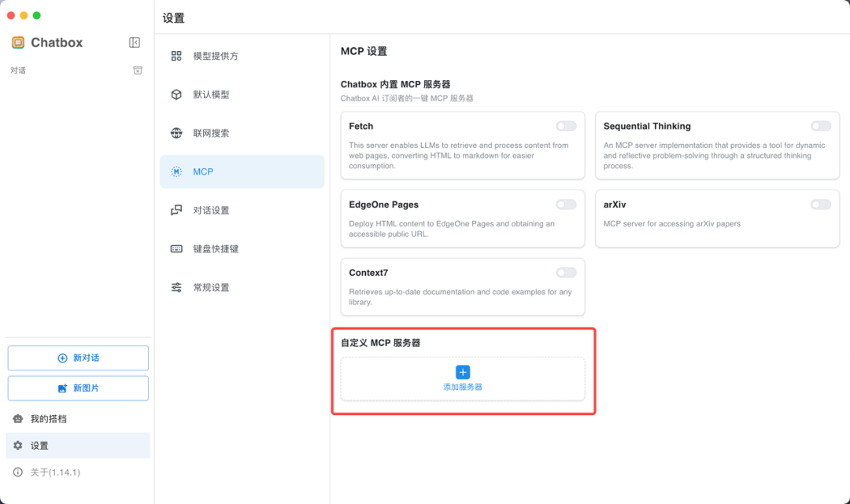Turn on Sequential Thinking server toggle
850x504 pixels.
click(x=820, y=126)
